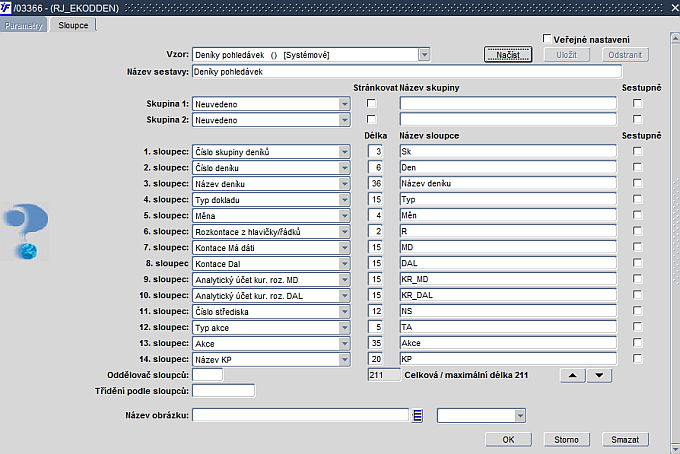Click the Název obrázku text field

pyautogui.click(x=301, y=415)
